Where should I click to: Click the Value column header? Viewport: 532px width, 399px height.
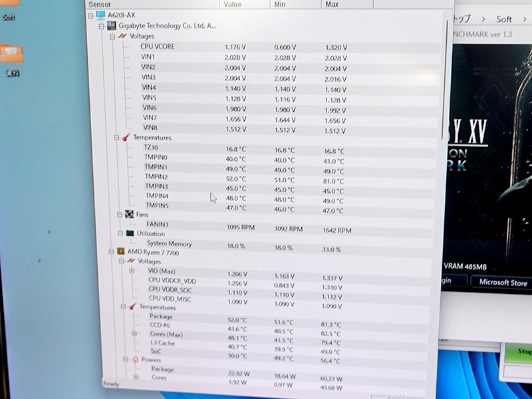tap(245, 5)
